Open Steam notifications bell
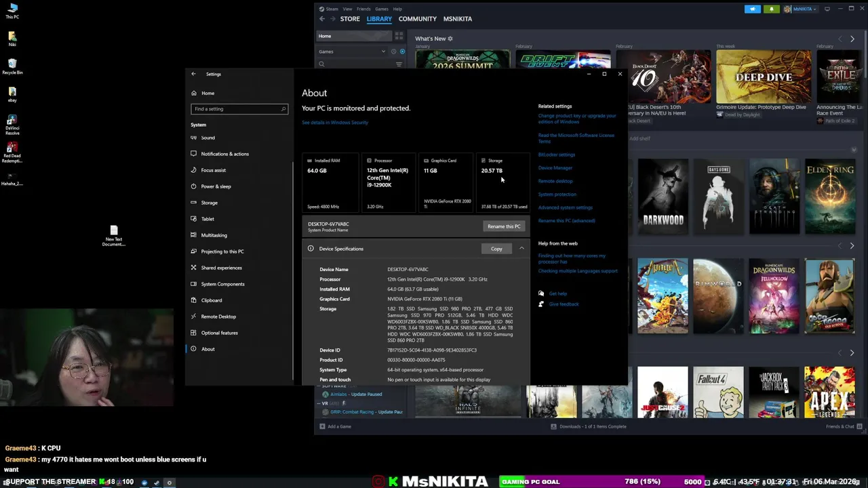This screenshot has height=488, width=868. [x=771, y=9]
